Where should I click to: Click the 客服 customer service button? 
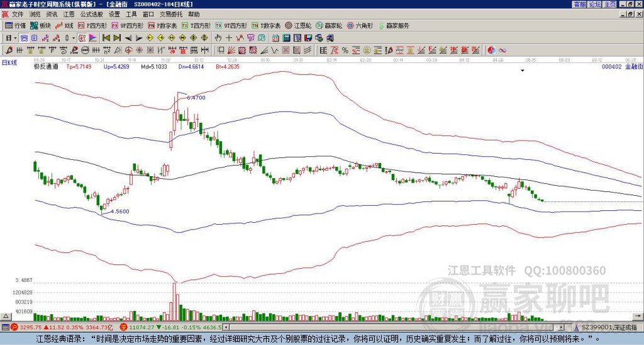tap(579, 4)
